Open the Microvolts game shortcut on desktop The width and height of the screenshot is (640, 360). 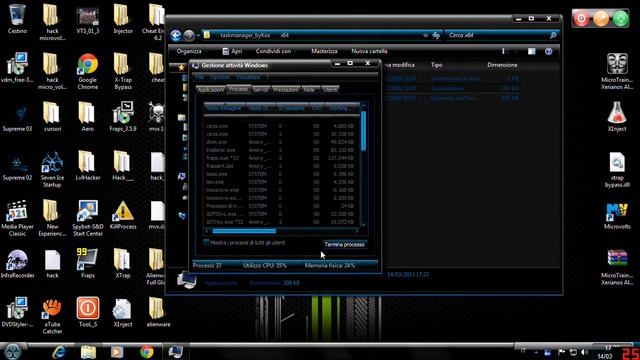[x=617, y=215]
